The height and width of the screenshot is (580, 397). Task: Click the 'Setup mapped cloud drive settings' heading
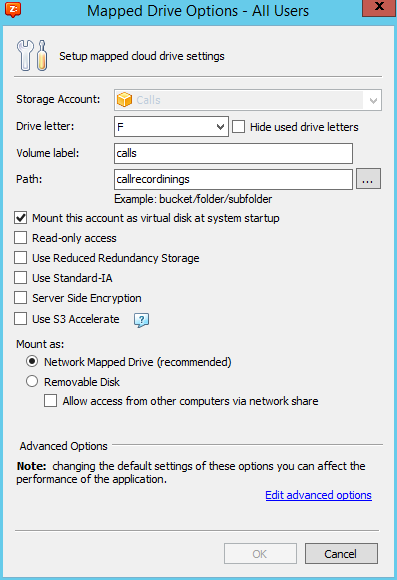point(142,56)
